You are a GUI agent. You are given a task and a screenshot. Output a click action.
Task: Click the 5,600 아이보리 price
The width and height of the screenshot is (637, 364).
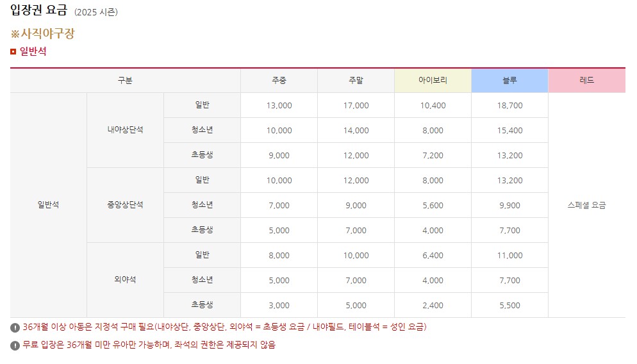[x=433, y=206]
